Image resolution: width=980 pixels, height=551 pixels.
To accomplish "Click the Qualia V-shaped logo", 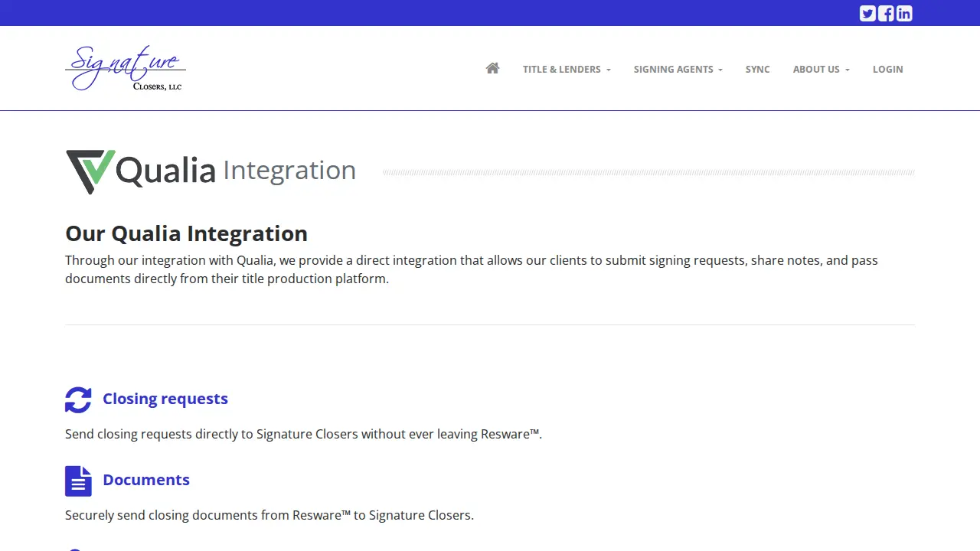I will (x=90, y=171).
